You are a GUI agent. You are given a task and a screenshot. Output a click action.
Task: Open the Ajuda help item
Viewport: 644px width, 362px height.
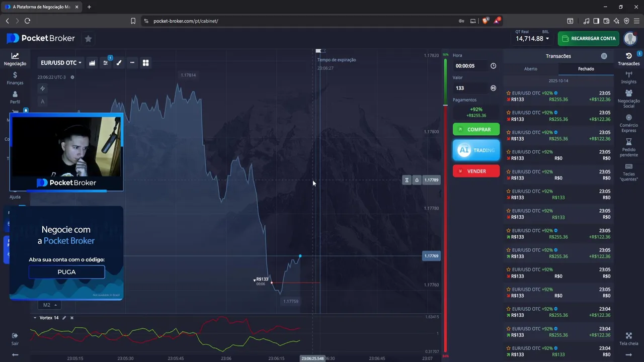15,197
